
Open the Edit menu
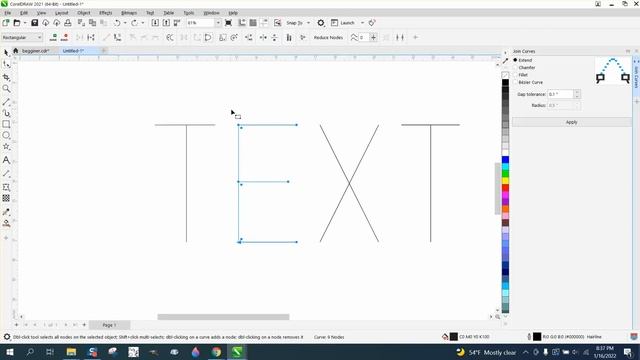point(24,13)
